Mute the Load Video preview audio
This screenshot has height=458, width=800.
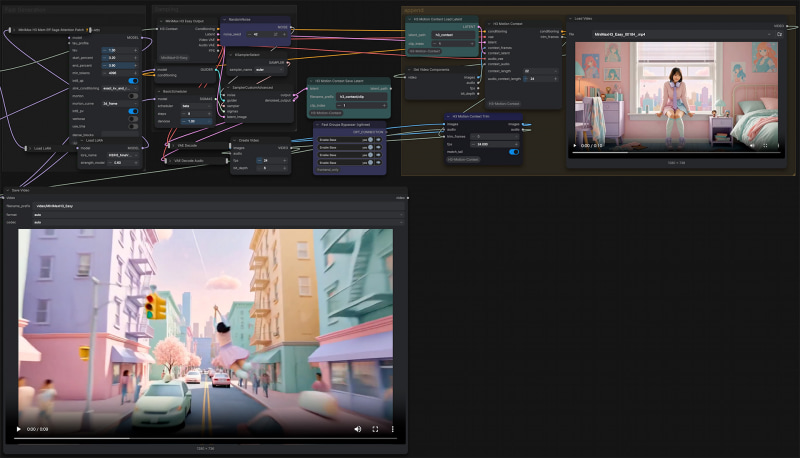752,145
